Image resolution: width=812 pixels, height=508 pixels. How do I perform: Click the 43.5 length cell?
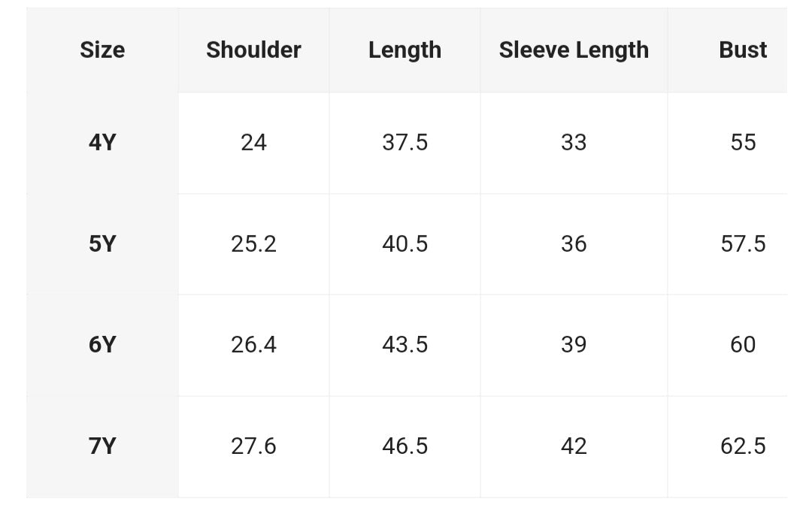(404, 344)
